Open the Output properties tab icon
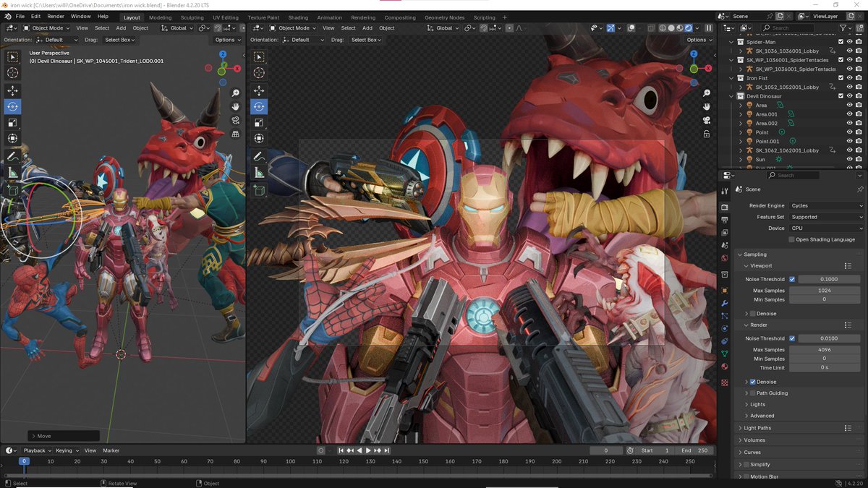Screen dimensions: 868x488 click(x=725, y=221)
